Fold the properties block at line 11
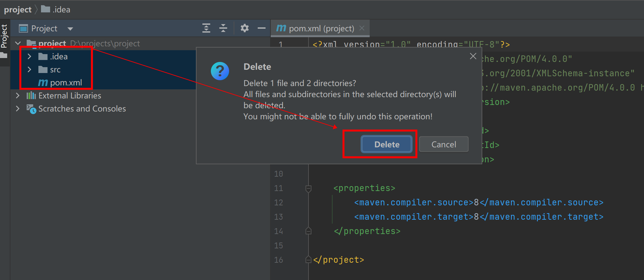This screenshot has height=280, width=644. 308,188
